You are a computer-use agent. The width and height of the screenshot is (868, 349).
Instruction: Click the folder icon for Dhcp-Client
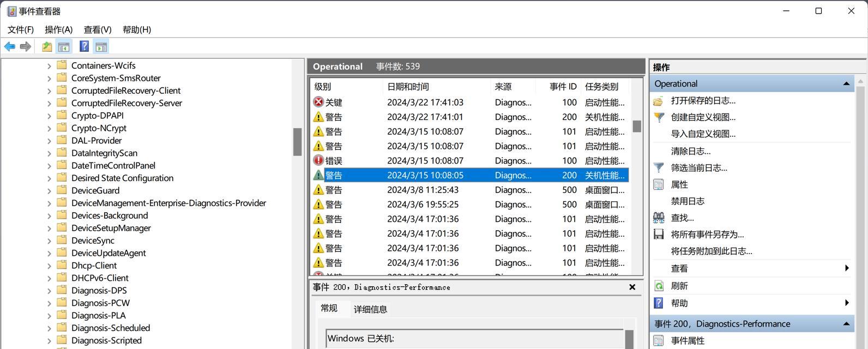(x=62, y=265)
